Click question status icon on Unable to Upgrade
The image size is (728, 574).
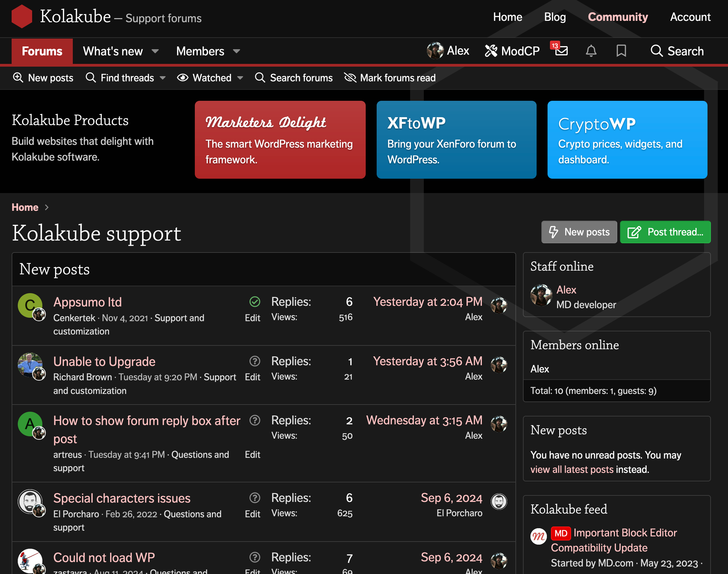pyautogui.click(x=255, y=361)
